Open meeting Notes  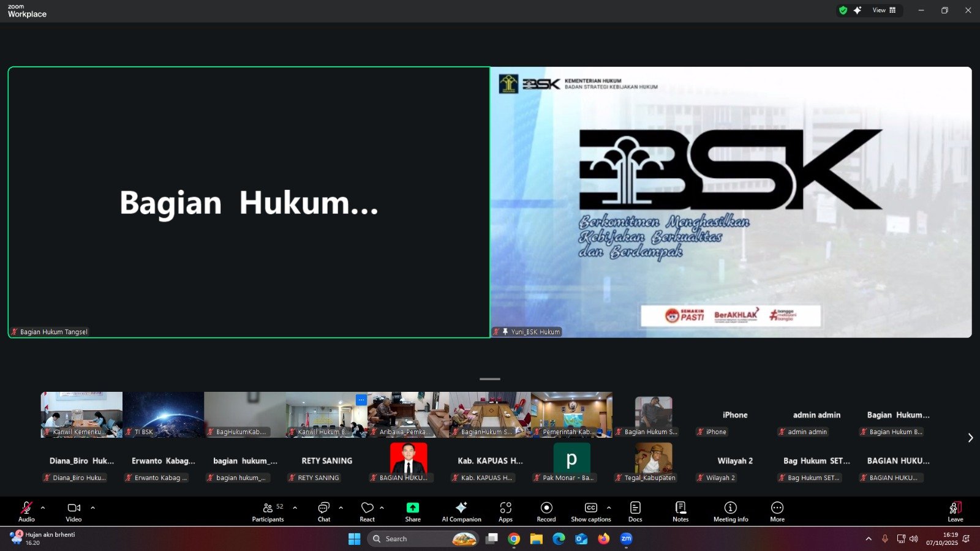click(680, 511)
